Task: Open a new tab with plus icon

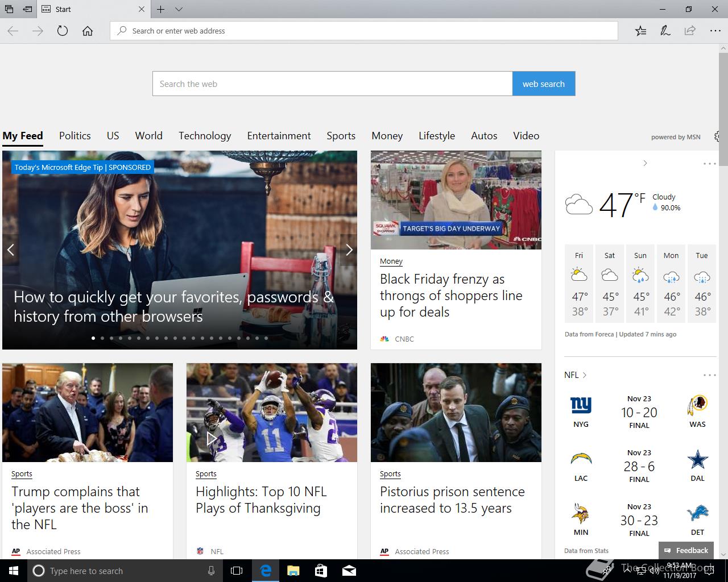Action: (161, 9)
